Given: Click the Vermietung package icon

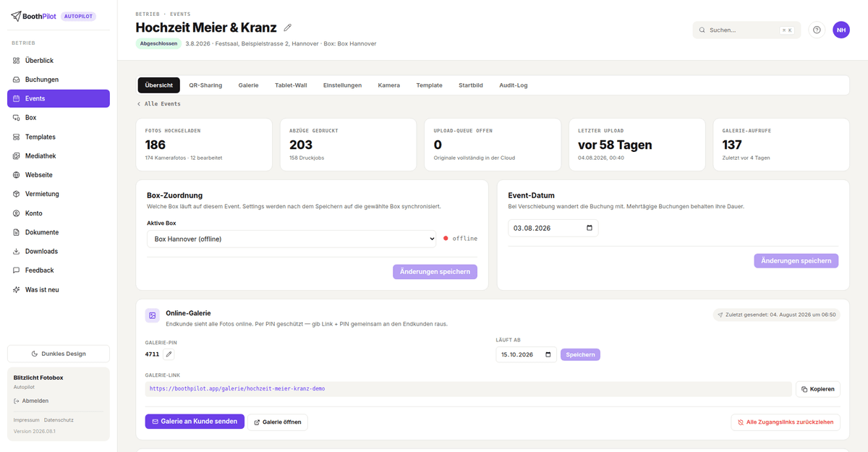Looking at the screenshot, I should (17, 194).
